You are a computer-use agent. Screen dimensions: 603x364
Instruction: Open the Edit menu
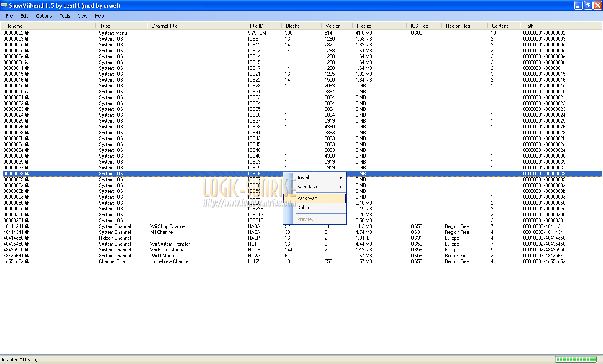point(24,16)
